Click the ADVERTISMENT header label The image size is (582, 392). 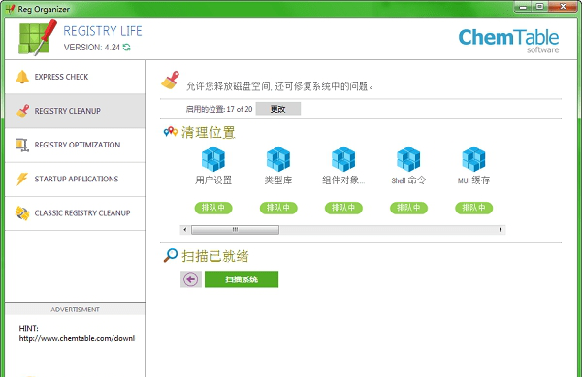coord(76,310)
